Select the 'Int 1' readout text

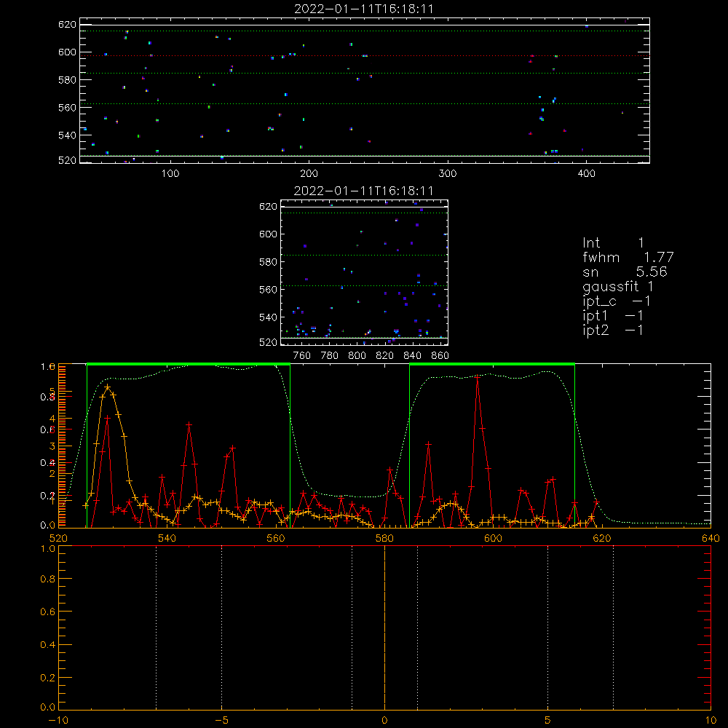click(613, 243)
